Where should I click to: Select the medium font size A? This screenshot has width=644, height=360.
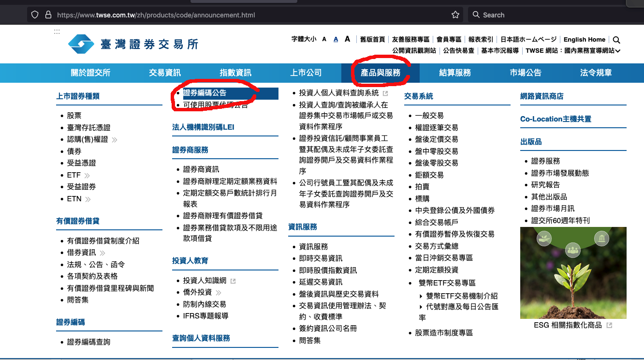336,40
